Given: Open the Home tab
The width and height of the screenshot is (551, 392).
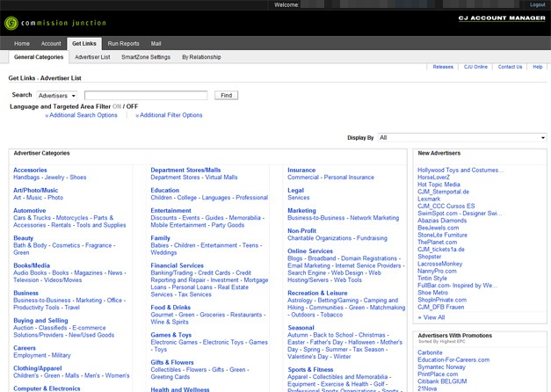Looking at the screenshot, I should (22, 44).
